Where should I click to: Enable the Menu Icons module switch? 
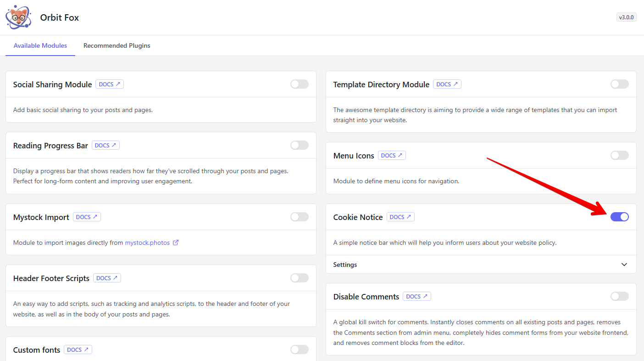coord(619,155)
